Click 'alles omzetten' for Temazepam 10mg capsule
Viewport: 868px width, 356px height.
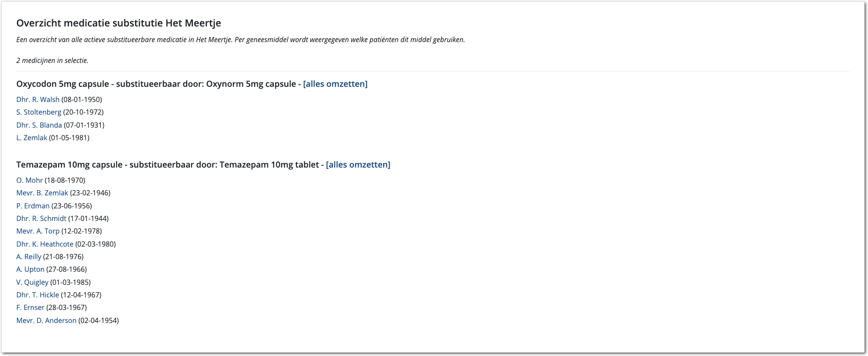358,165
